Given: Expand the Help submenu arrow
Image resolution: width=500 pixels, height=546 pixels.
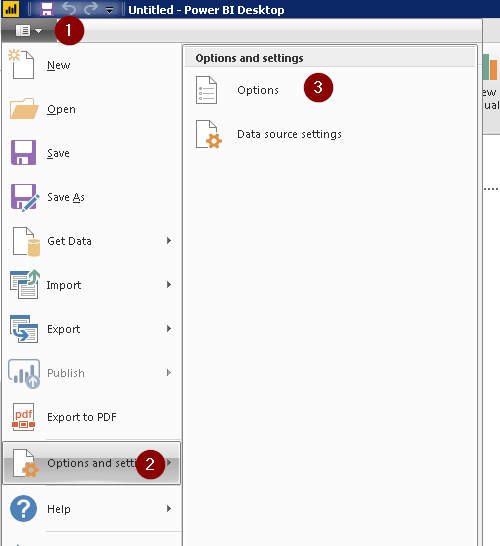Looking at the screenshot, I should tap(169, 508).
